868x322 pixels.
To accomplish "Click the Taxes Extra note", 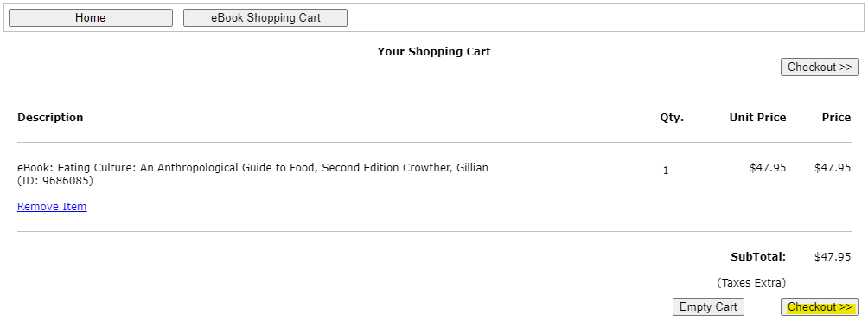I will click(752, 283).
